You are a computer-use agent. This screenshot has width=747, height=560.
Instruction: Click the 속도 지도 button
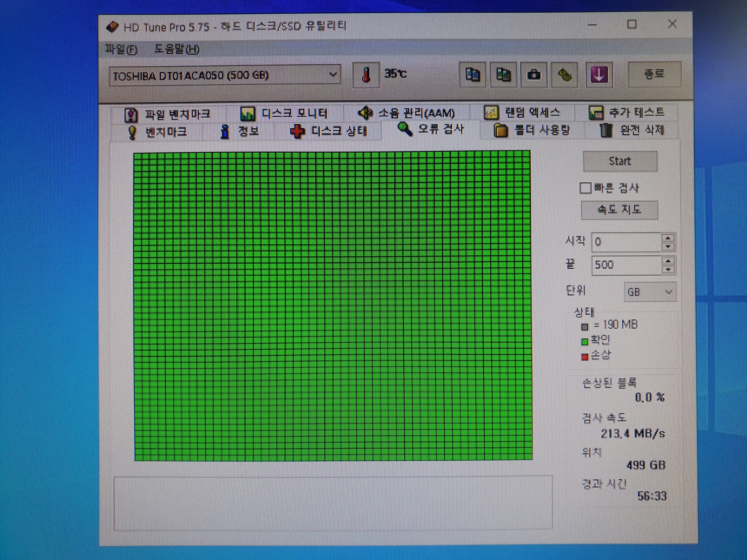pos(619,210)
